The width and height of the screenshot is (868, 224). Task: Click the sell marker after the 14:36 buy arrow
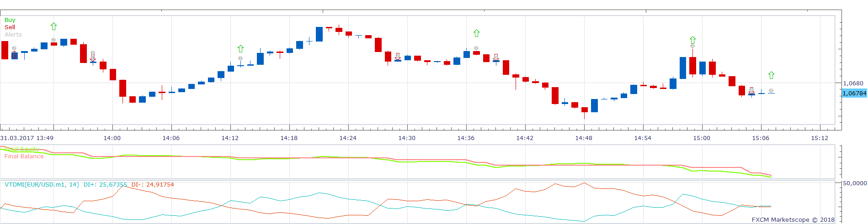coord(496,57)
